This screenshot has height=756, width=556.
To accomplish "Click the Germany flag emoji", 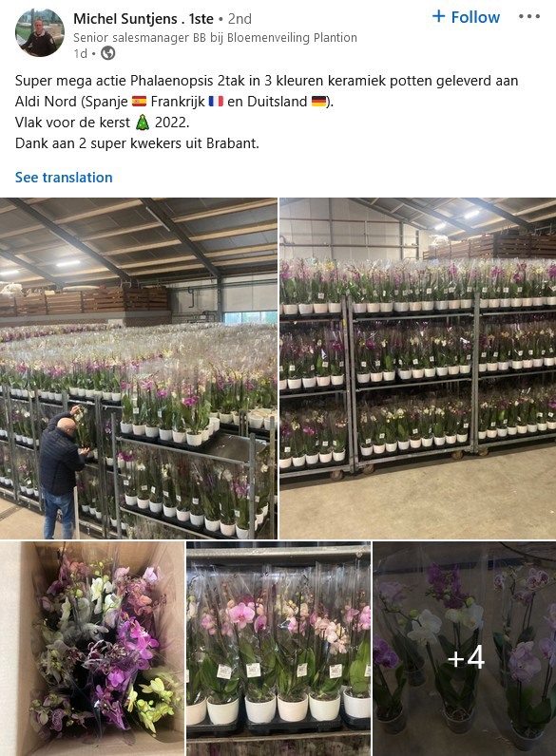I will click(318, 102).
